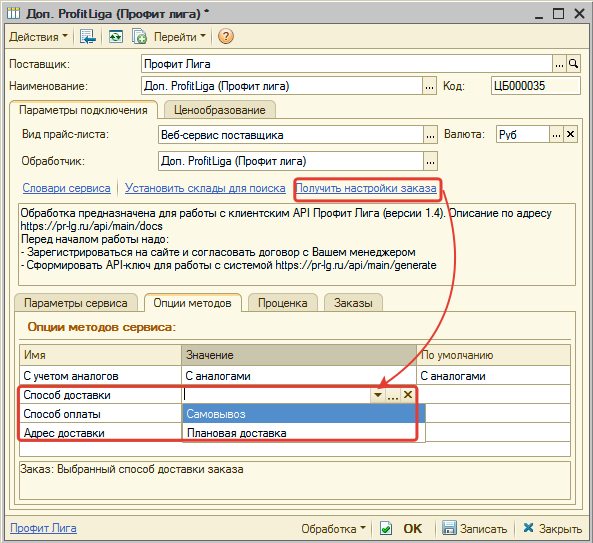Click the find-in-list toolbar icon

(88, 37)
